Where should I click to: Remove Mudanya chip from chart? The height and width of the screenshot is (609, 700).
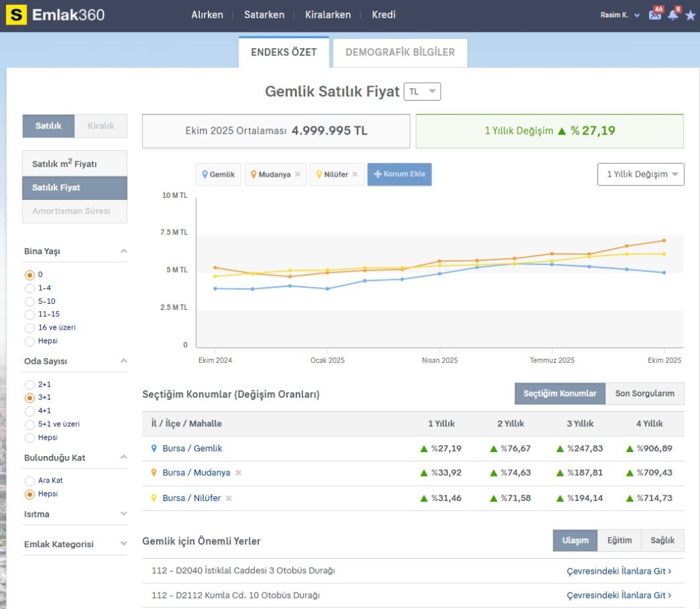pyautogui.click(x=298, y=175)
